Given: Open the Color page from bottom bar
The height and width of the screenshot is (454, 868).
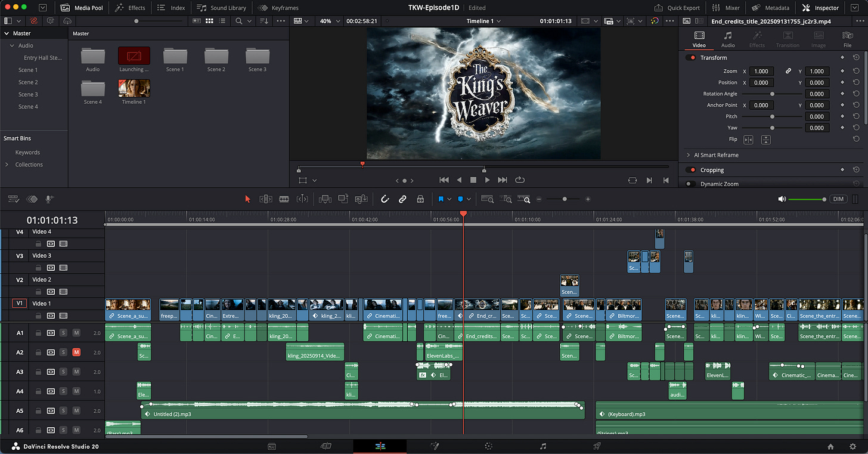Looking at the screenshot, I should point(488,446).
